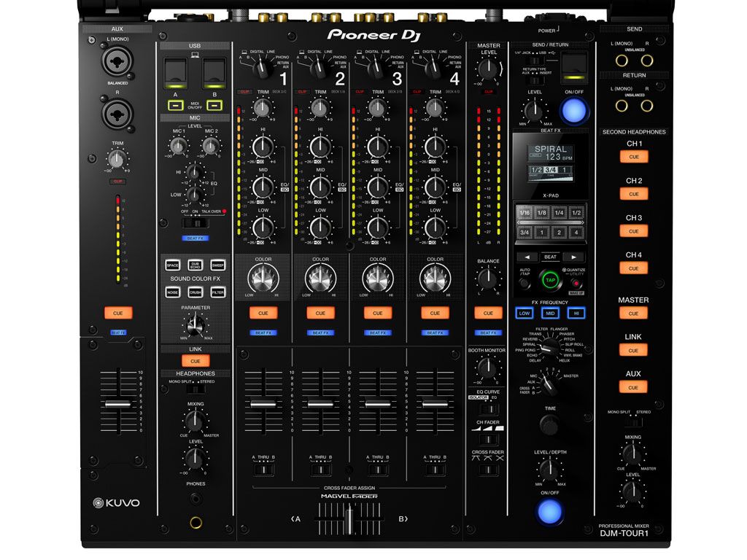
Task: Select the HI FX frequency band
Action: point(576,313)
